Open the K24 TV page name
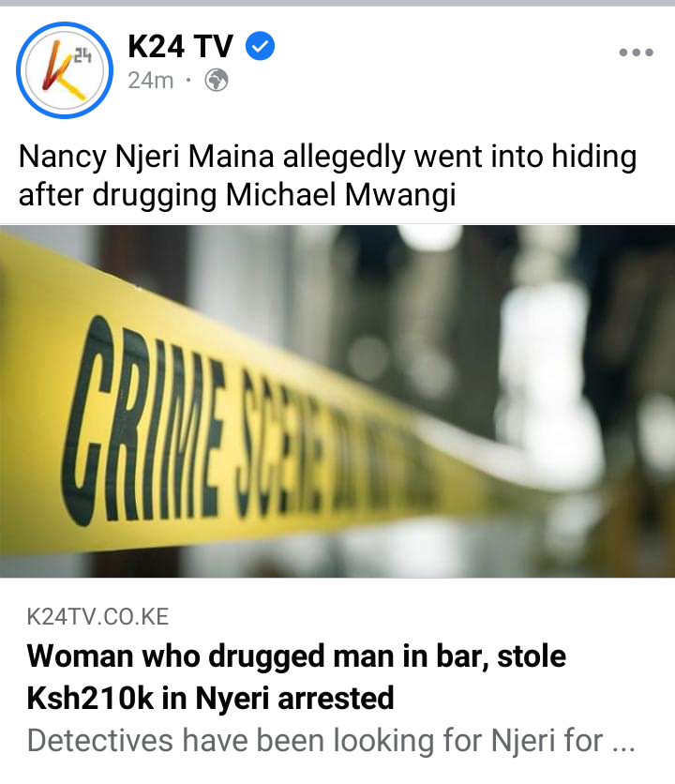This screenshot has width=675, height=784. (181, 47)
